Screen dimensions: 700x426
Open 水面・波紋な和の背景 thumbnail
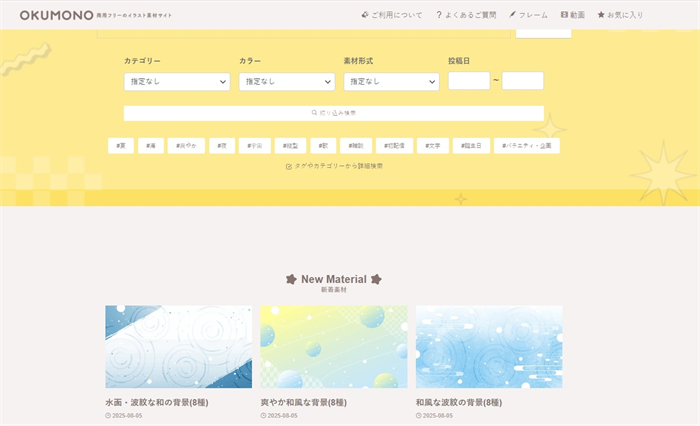click(x=179, y=346)
